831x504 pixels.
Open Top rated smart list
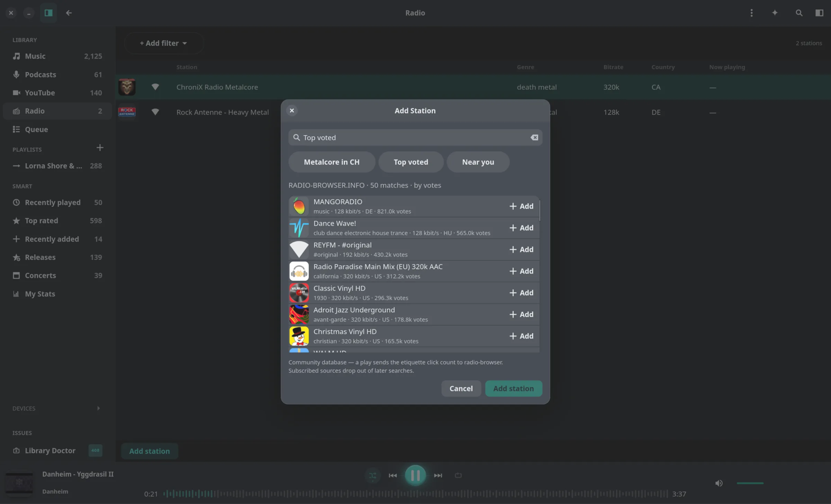tap(57, 221)
